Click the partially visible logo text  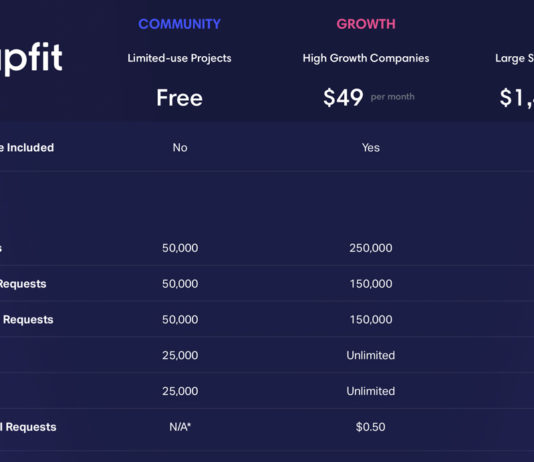[31, 58]
